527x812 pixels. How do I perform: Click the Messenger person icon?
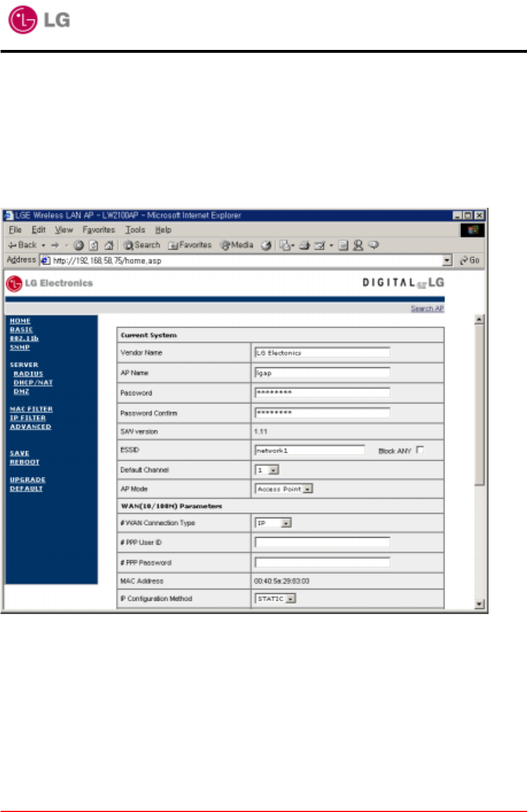point(358,245)
